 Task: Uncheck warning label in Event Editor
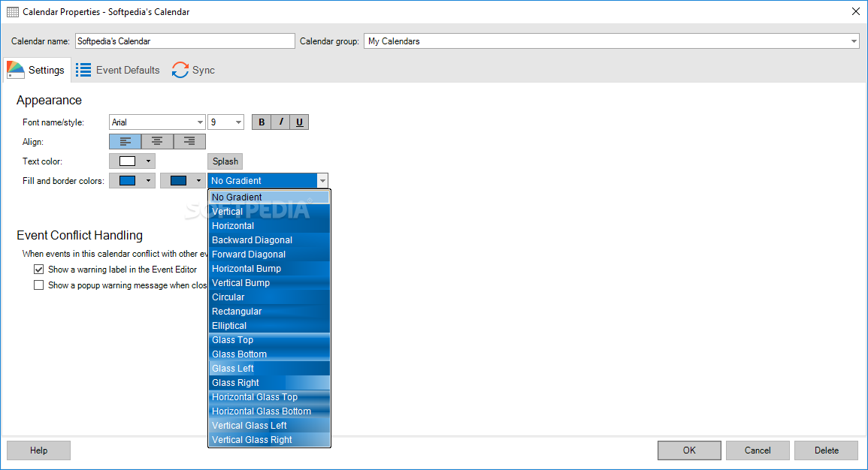click(x=39, y=270)
